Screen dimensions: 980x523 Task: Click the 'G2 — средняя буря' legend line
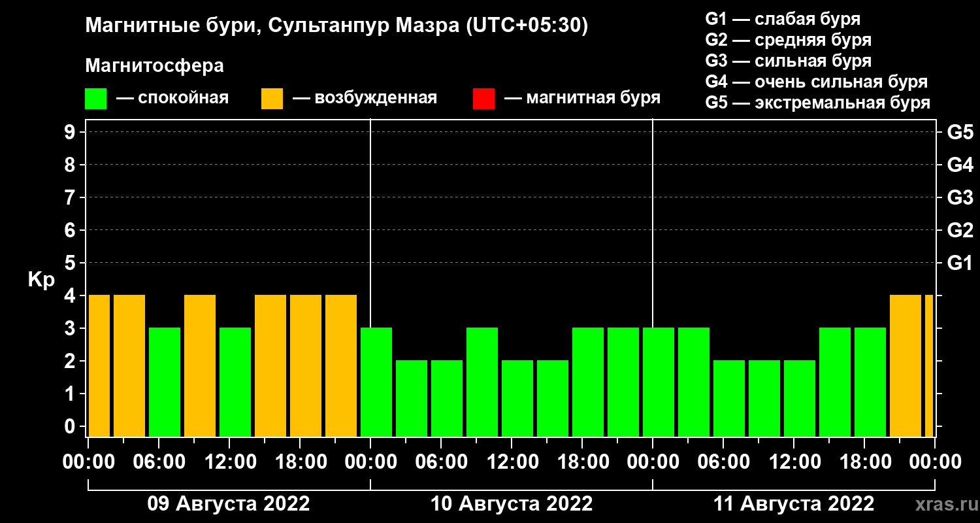click(789, 40)
